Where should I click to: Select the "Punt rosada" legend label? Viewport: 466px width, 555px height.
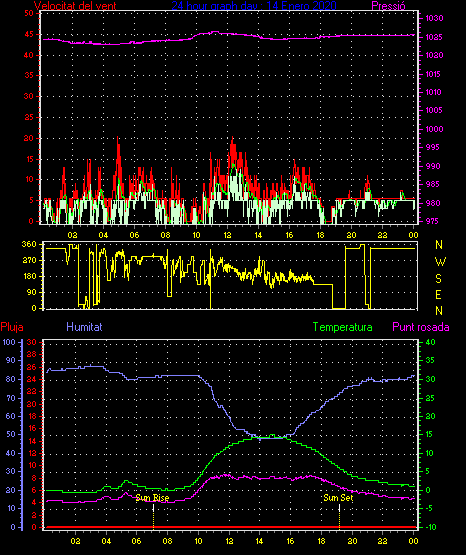pyautogui.click(x=421, y=327)
